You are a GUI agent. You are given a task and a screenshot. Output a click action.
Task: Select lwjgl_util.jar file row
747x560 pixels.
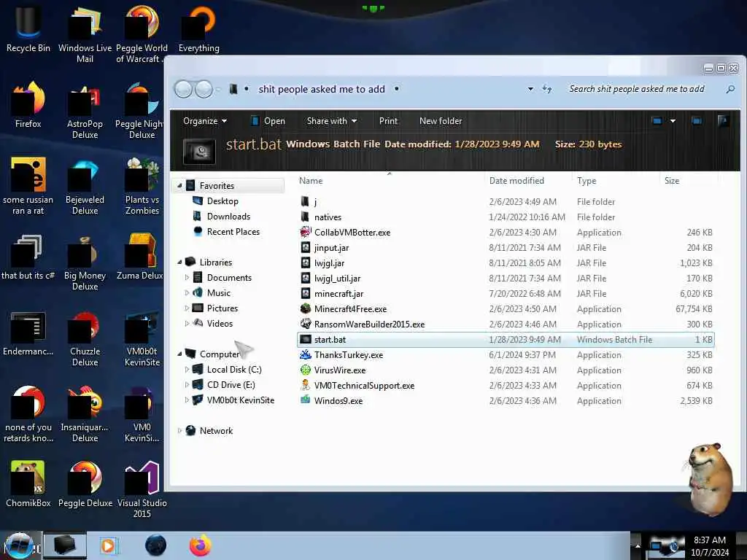coord(506,278)
